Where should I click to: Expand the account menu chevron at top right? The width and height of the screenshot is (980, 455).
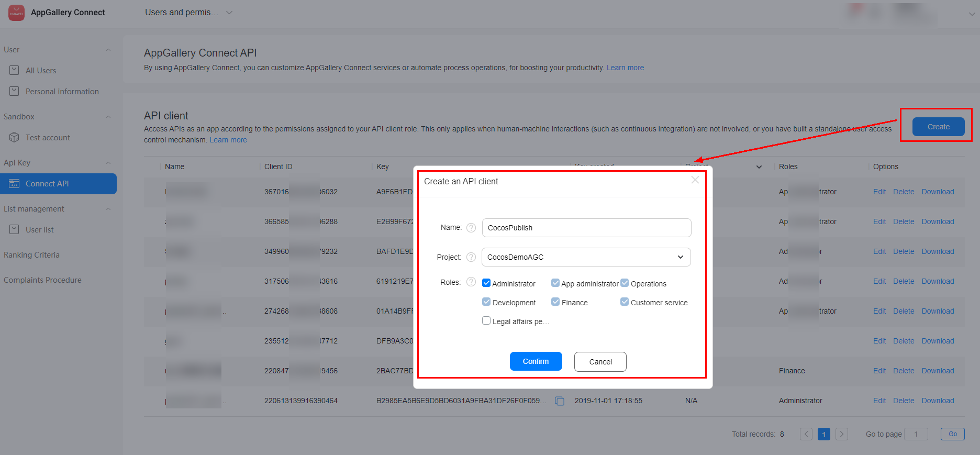pyautogui.click(x=972, y=14)
